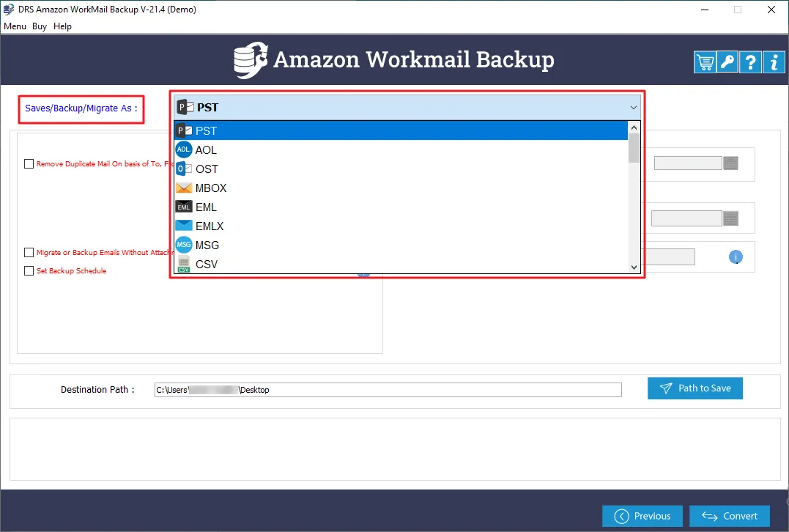Click the Path to Save button

tap(695, 388)
